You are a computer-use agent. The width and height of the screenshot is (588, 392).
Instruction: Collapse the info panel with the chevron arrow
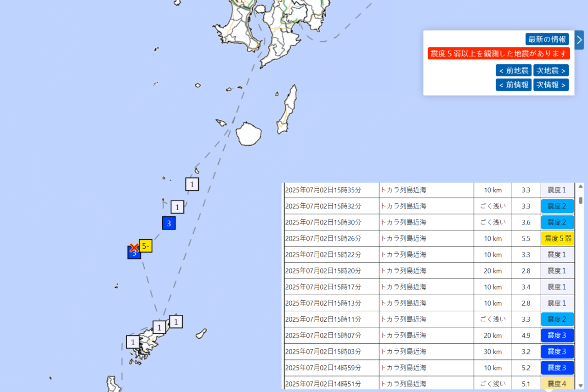tap(579, 40)
